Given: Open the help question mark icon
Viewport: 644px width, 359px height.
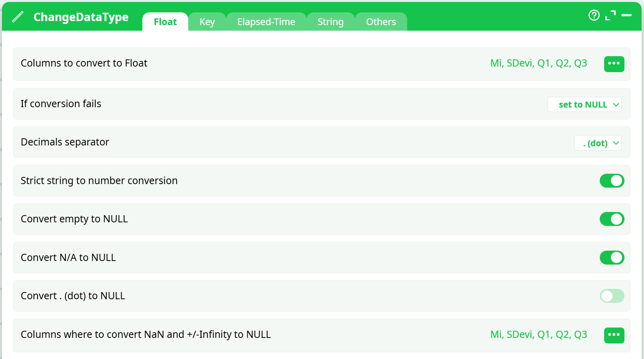Looking at the screenshot, I should pos(594,15).
